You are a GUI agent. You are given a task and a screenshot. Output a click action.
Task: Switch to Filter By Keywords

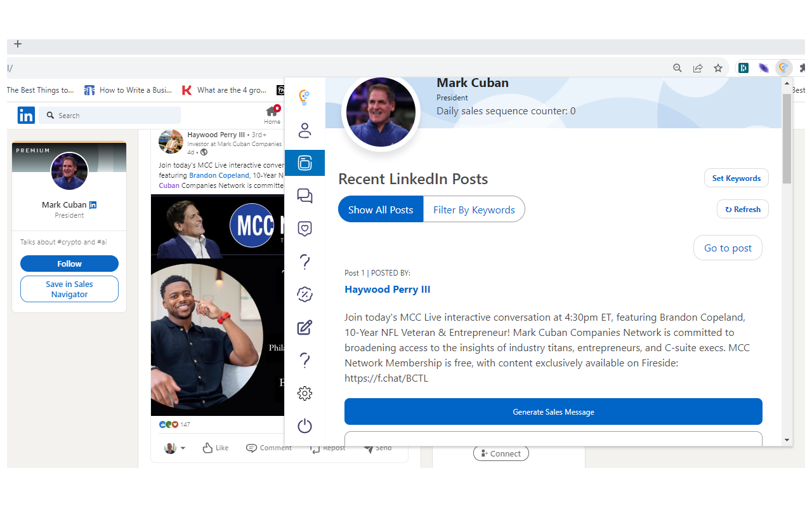click(x=474, y=210)
